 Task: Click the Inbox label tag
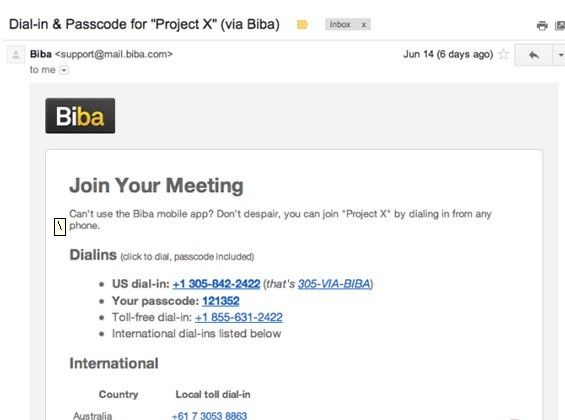[x=340, y=24]
